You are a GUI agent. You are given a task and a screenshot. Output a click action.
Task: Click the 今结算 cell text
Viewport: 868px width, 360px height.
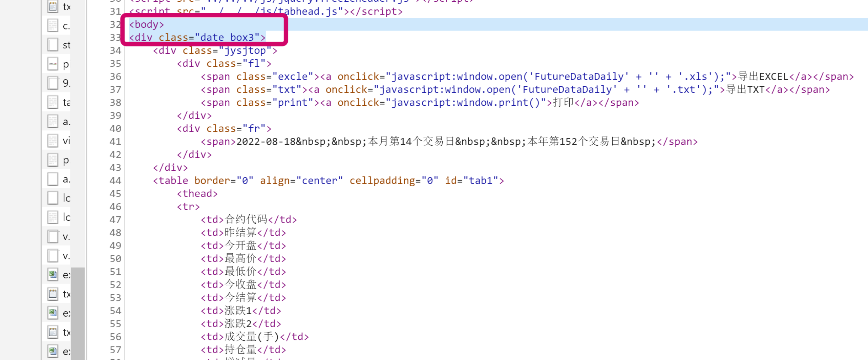tap(241, 298)
